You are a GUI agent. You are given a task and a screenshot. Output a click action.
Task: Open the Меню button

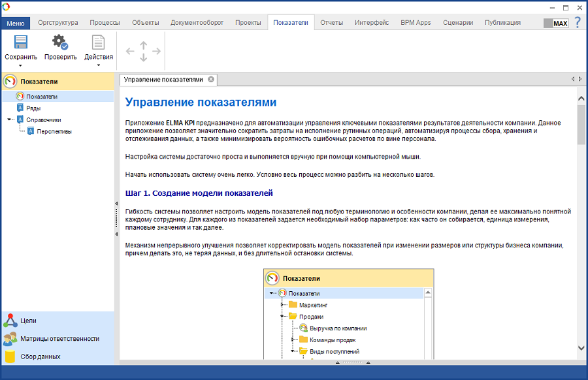coord(15,23)
